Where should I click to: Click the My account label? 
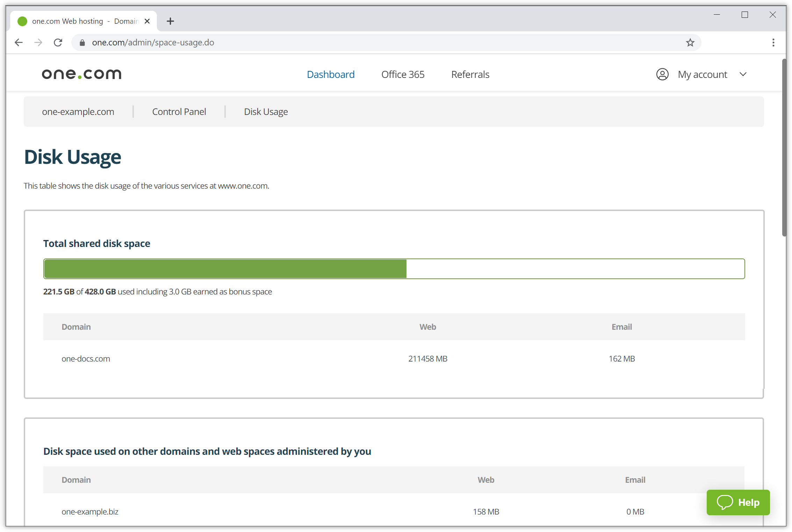click(x=702, y=74)
